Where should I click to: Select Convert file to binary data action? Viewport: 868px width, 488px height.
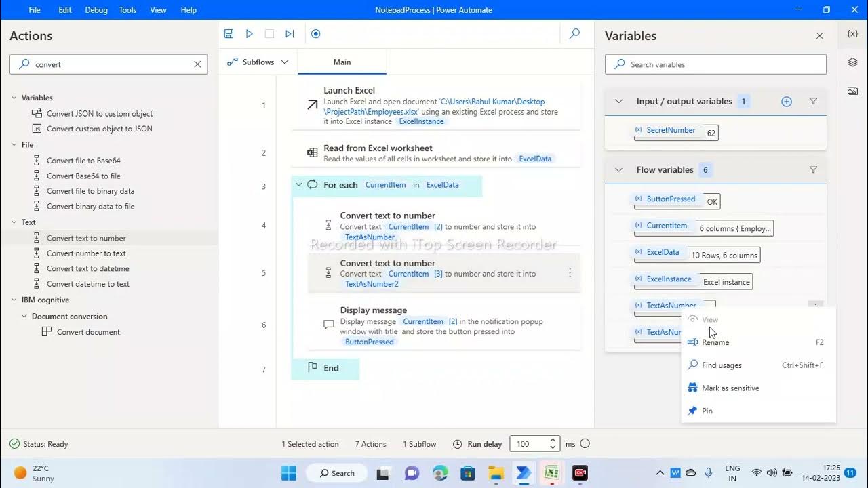pyautogui.click(x=90, y=191)
